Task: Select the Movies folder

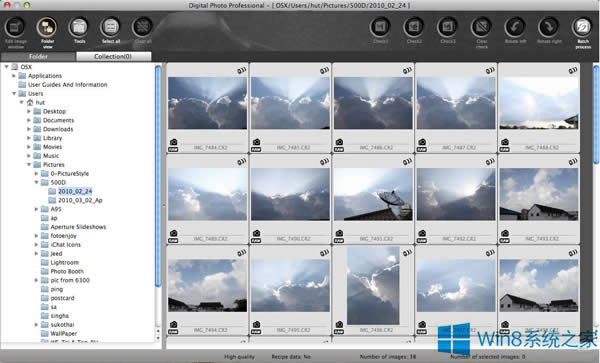Action: tap(52, 147)
